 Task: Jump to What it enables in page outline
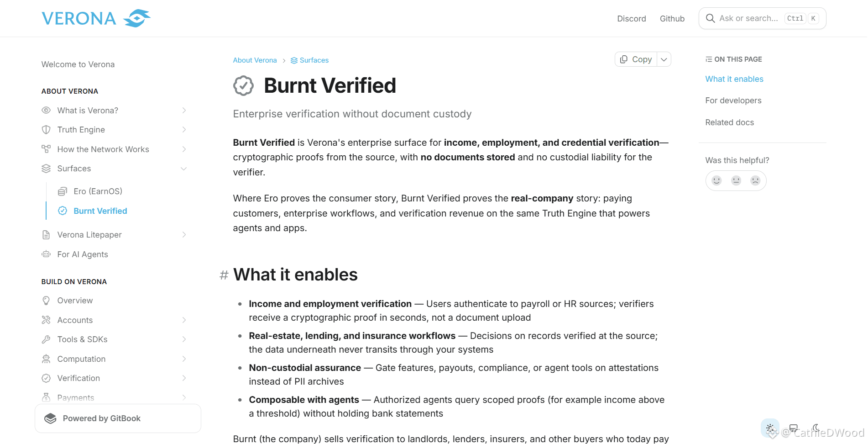734,79
